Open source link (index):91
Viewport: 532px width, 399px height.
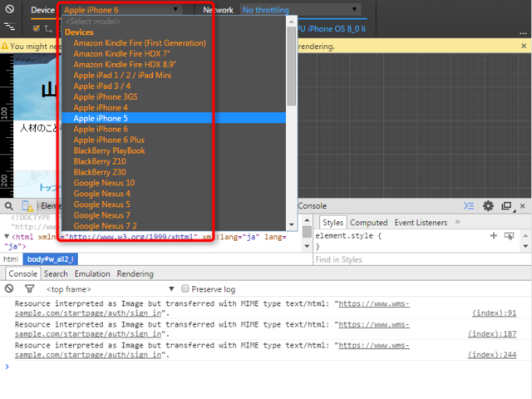point(495,313)
